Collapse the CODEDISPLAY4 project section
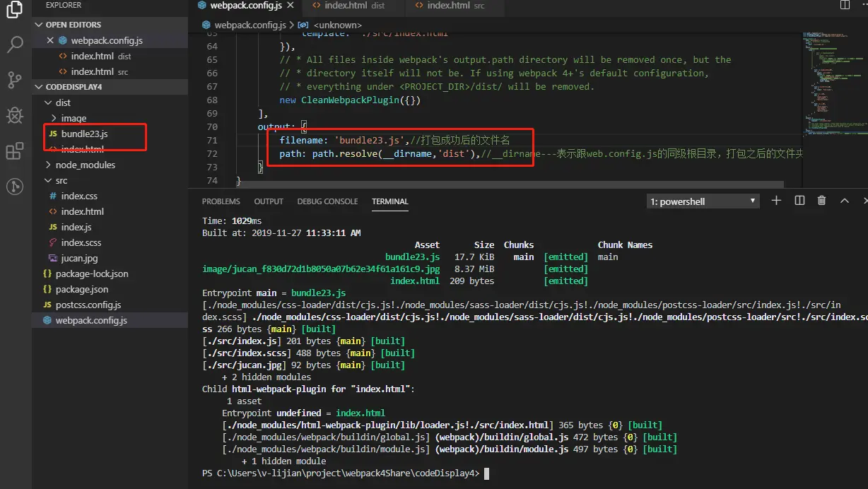This screenshot has width=868, height=489. (110, 87)
